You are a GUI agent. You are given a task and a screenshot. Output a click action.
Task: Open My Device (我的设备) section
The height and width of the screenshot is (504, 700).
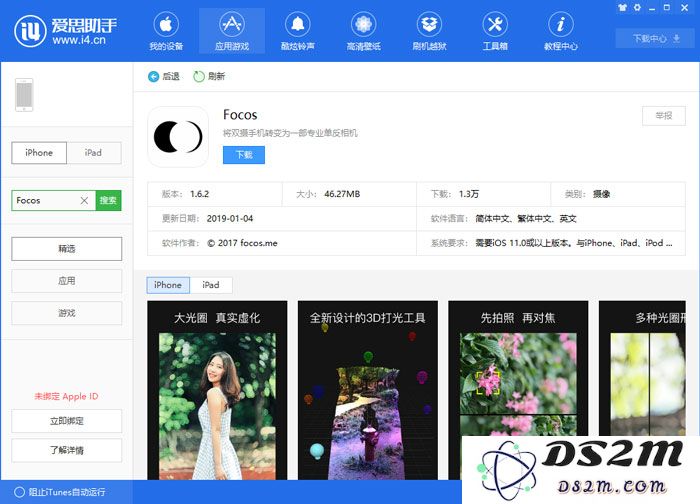click(x=166, y=31)
